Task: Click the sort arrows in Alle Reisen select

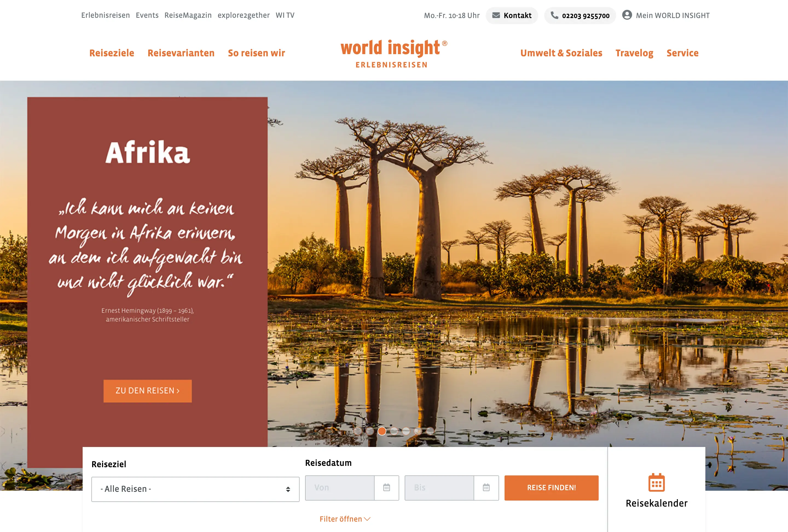Action: (288, 489)
